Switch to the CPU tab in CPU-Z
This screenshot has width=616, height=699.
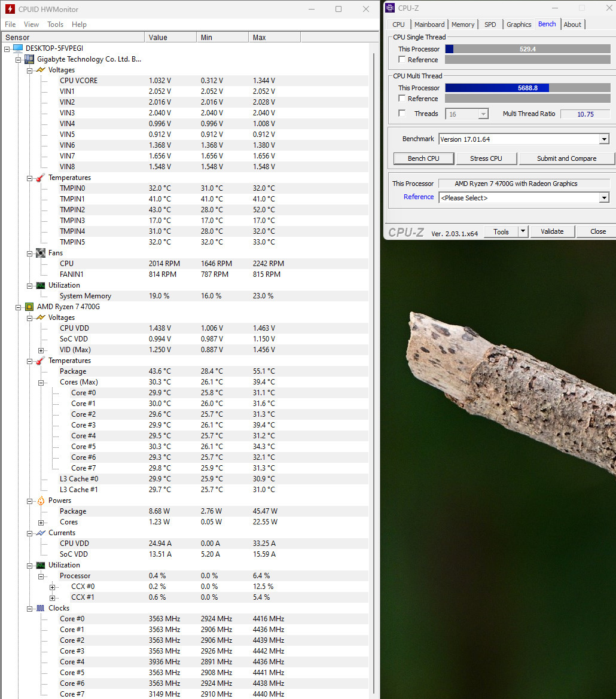tap(398, 25)
